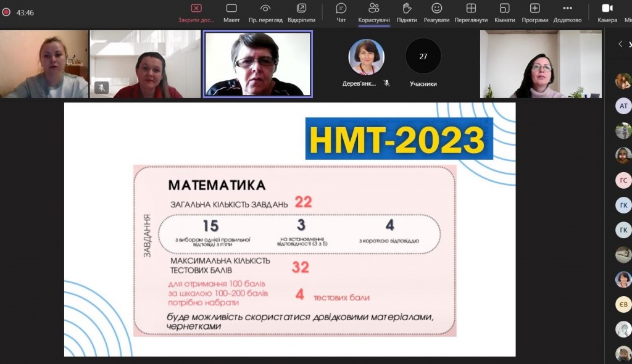Select the highlighted speaker's video tile

point(258,65)
